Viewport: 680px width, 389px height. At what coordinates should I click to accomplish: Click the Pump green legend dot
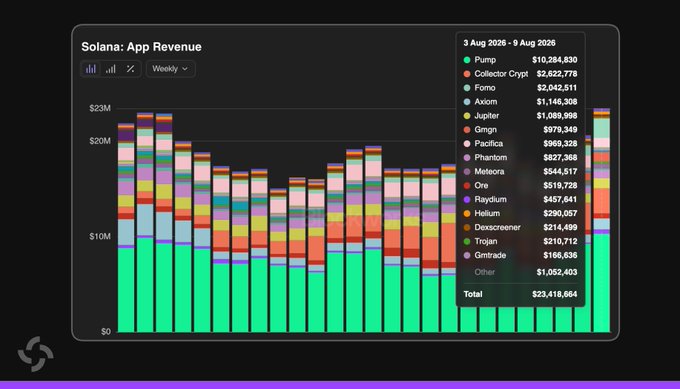pyautogui.click(x=467, y=60)
